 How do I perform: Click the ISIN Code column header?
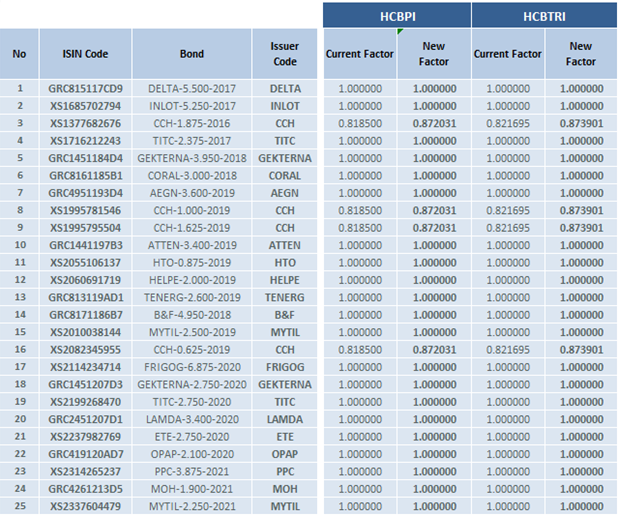[85, 54]
